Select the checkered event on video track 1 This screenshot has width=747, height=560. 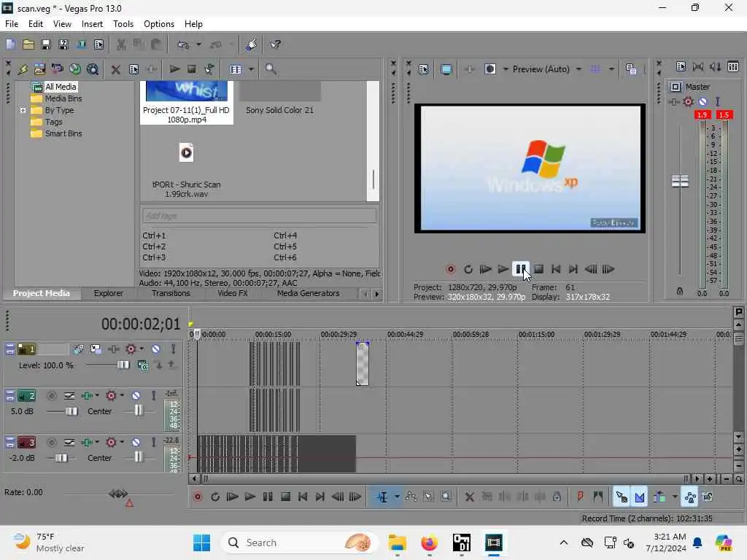pyautogui.click(x=363, y=364)
